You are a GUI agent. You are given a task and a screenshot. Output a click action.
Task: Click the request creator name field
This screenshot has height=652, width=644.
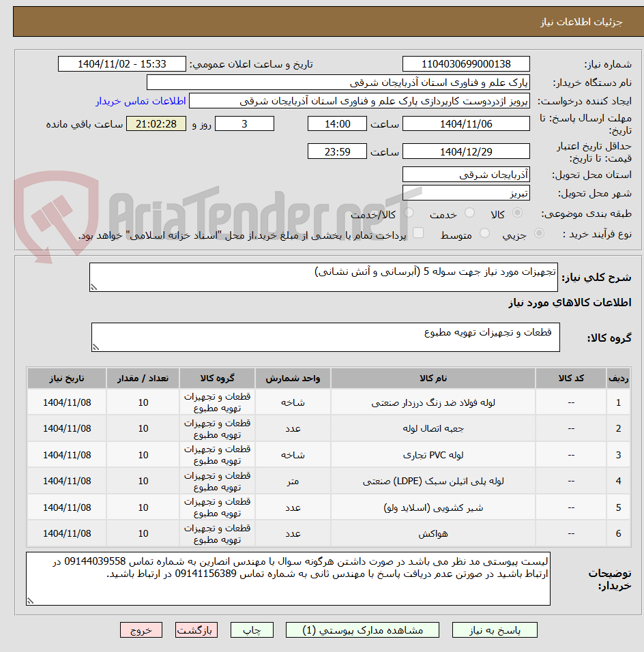(x=360, y=101)
